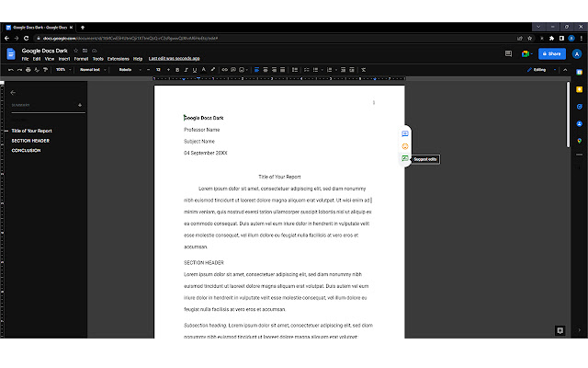
Task: Click the checklist icon
Action: (306, 70)
